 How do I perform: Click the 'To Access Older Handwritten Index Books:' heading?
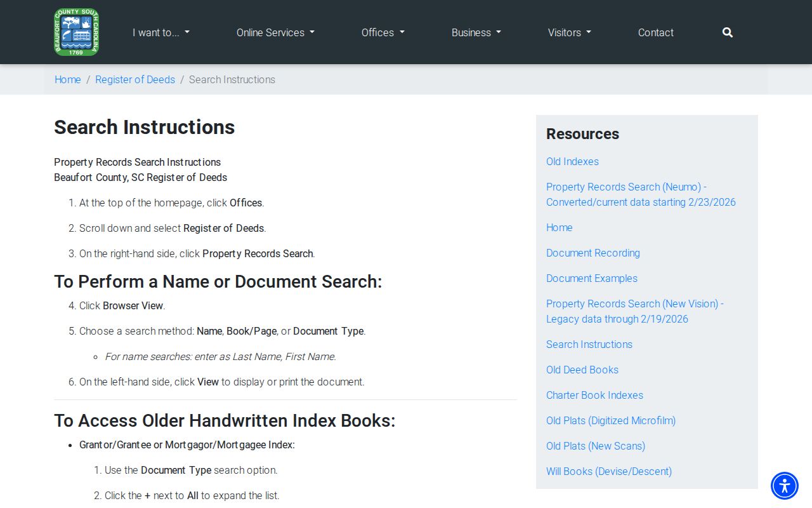(x=225, y=420)
